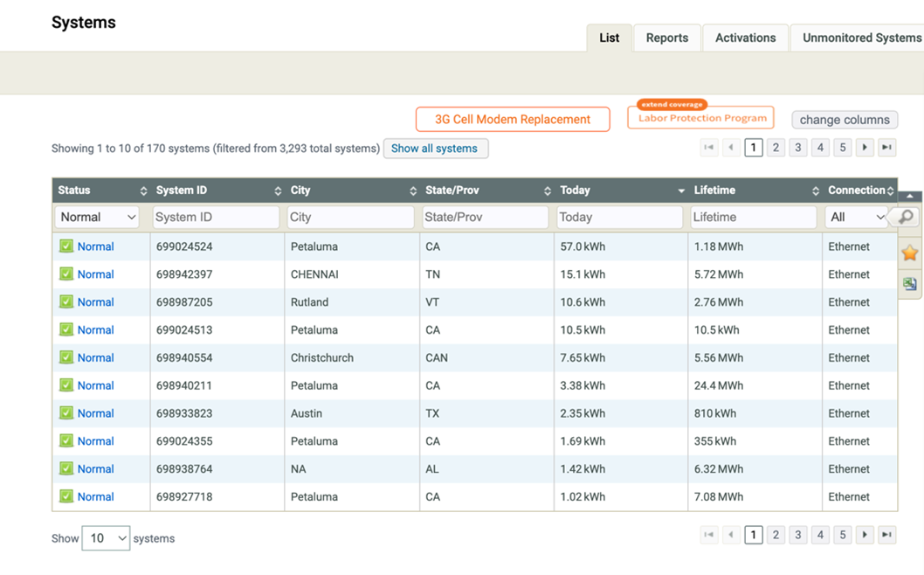Click the green status icon for Christchurch row
Screen dimensions: 924x575
point(66,357)
